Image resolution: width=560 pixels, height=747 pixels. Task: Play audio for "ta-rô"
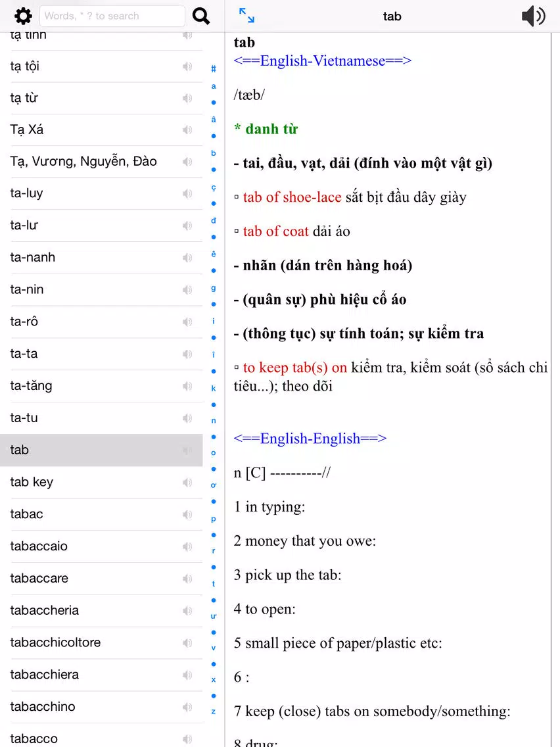tap(187, 322)
